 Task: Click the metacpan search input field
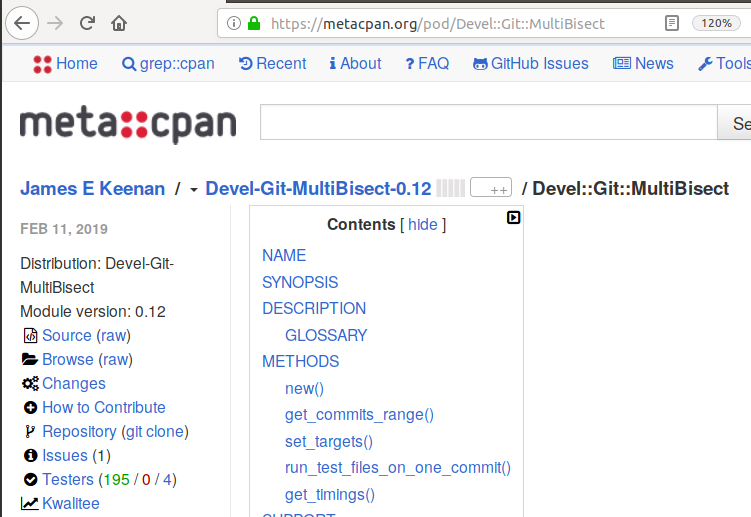(x=488, y=123)
